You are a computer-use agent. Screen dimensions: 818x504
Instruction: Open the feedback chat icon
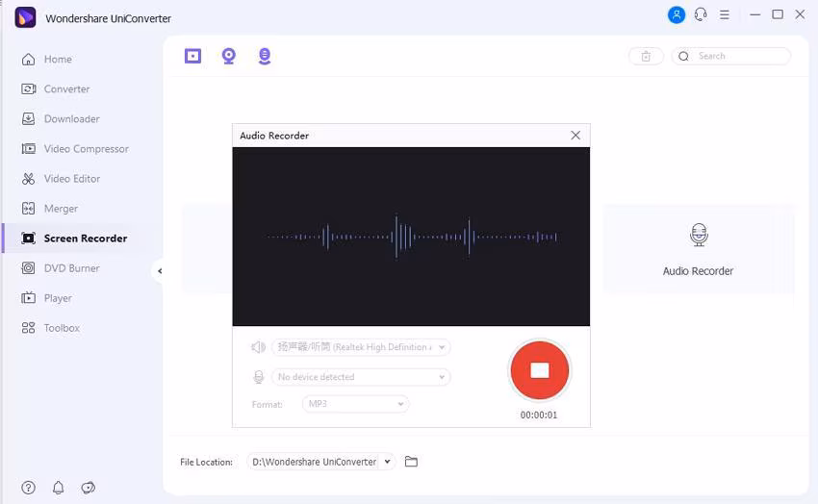click(89, 488)
